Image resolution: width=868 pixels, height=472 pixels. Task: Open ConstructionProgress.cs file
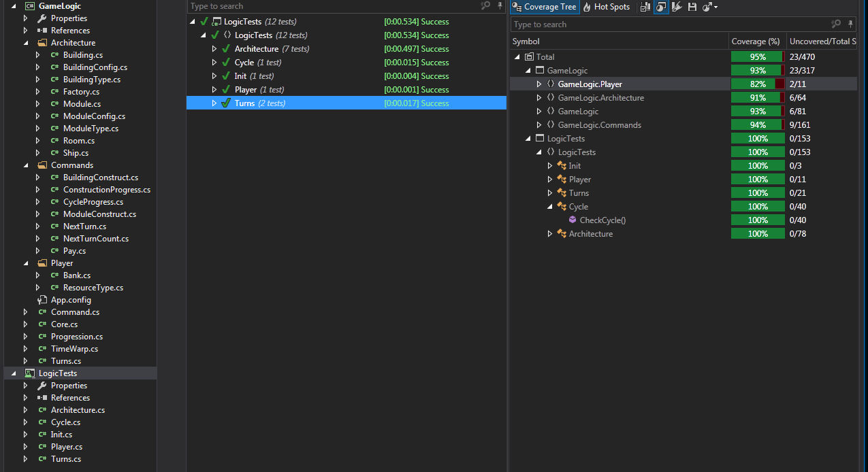click(107, 190)
